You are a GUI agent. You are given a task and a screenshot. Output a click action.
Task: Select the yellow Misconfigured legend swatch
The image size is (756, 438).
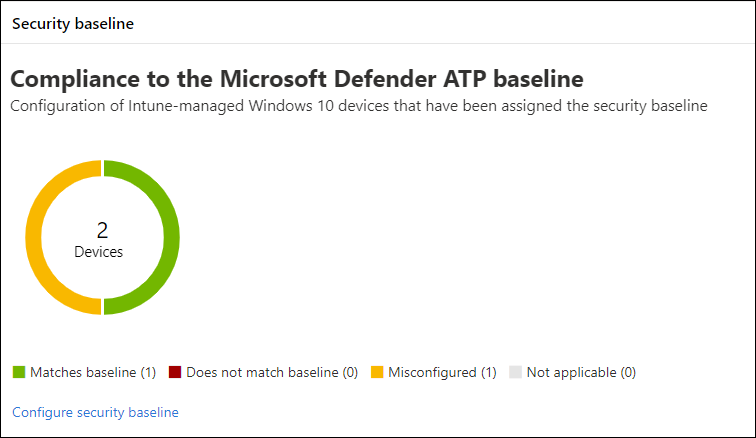[x=377, y=373]
